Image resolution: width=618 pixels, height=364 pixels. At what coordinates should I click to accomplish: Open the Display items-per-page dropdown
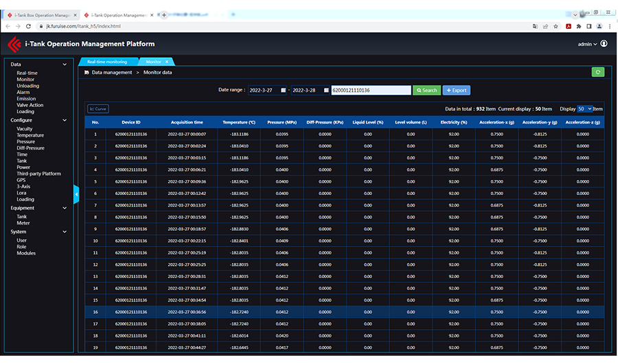(584, 109)
